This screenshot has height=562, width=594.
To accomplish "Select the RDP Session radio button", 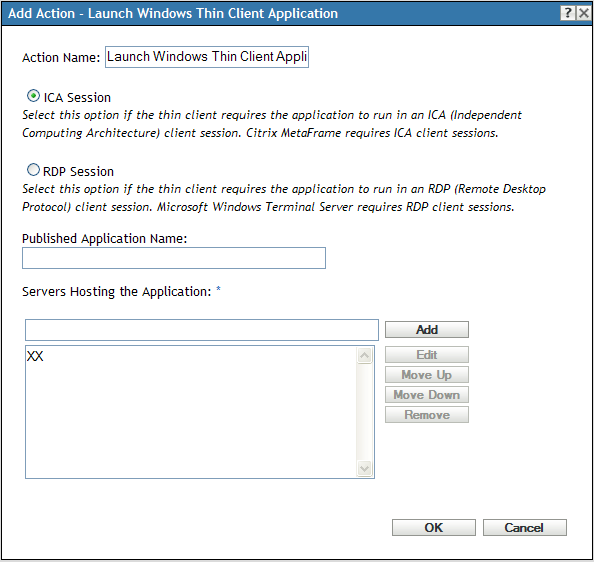I will point(33,170).
